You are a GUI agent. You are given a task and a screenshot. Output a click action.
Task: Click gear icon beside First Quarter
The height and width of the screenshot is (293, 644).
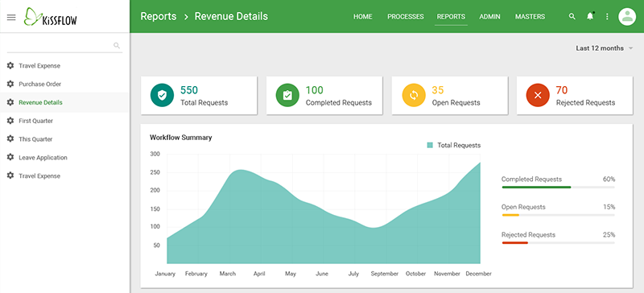pos(10,121)
